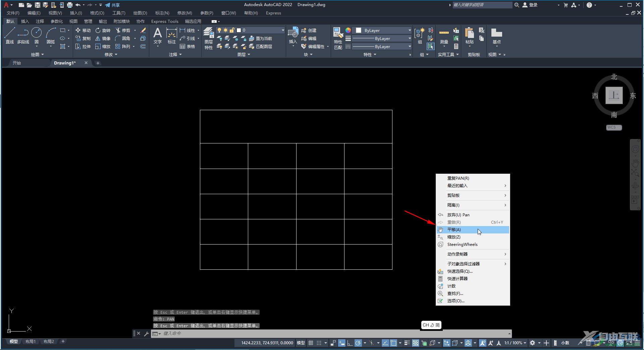Select the 圆 (Circle) tool
Image resolution: width=644 pixels, height=350 pixels.
coord(36,36)
